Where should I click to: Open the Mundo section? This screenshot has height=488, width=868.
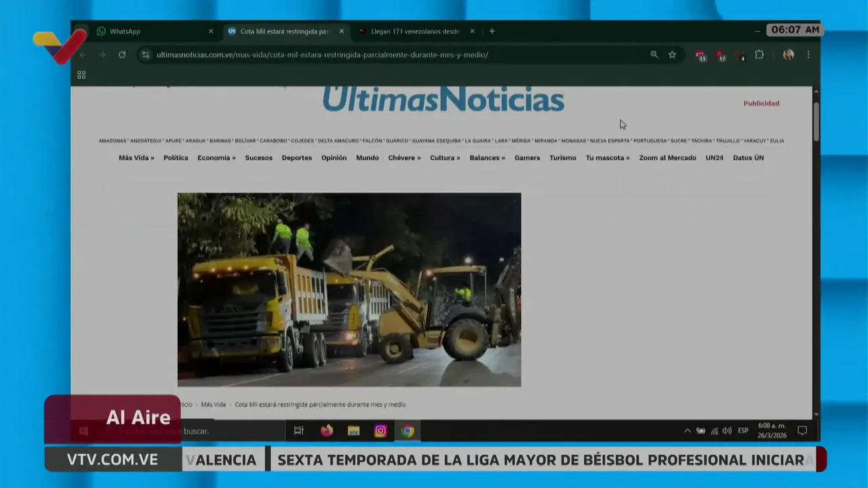[368, 158]
